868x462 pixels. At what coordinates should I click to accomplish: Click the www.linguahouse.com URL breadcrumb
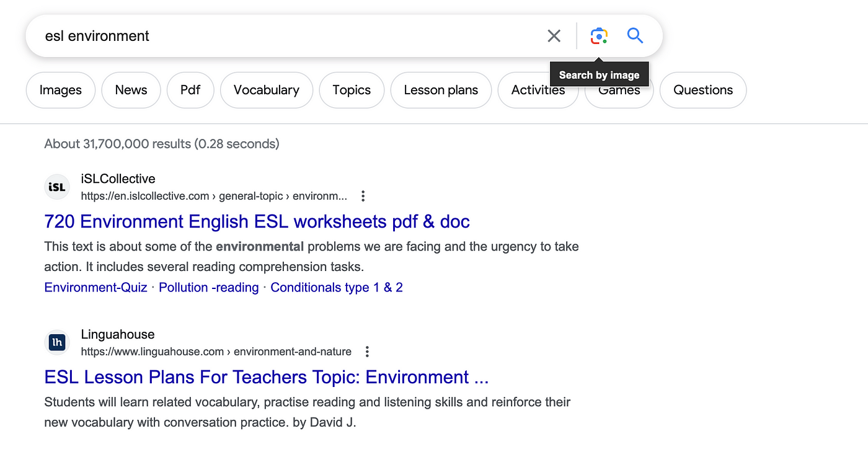click(216, 352)
